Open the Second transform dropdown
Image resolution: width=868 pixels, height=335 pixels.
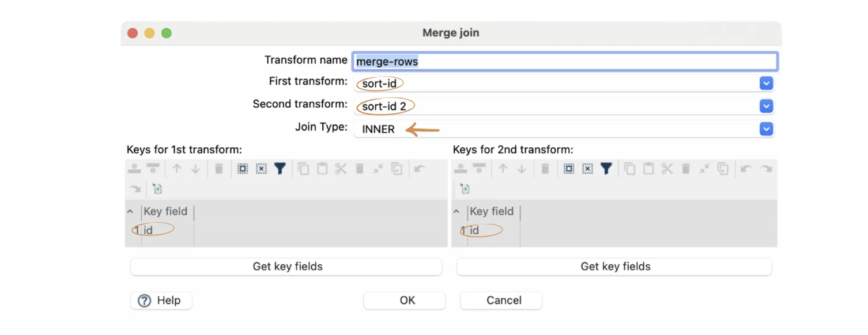coord(765,106)
